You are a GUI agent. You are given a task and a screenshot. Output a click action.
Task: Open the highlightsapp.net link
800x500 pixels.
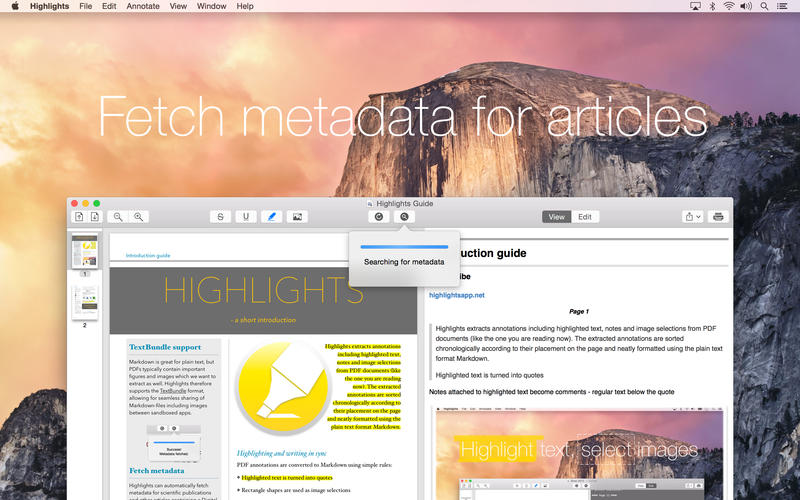point(457,295)
